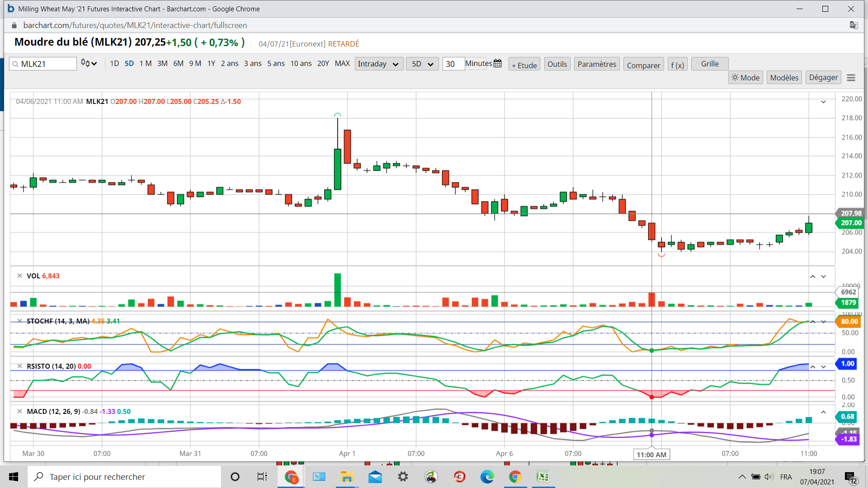Viewport: 868px width, 488px height.
Task: Open the Paramètres button
Action: pyautogui.click(x=596, y=64)
